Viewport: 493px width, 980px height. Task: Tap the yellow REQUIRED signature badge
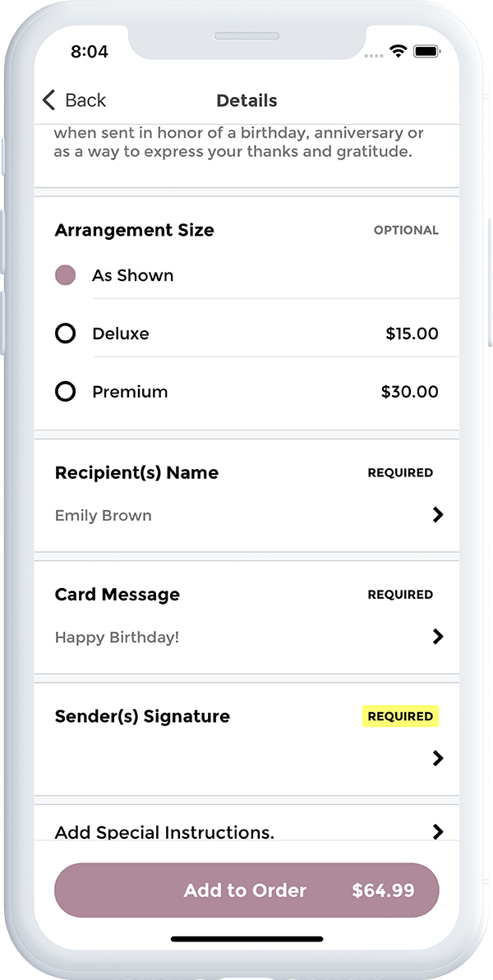pos(400,716)
